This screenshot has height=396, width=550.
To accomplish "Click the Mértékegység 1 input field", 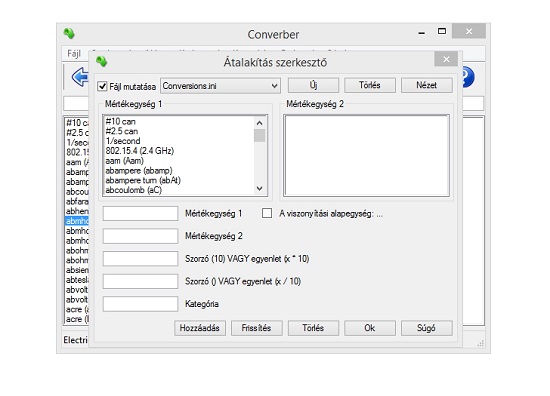I will (140, 213).
